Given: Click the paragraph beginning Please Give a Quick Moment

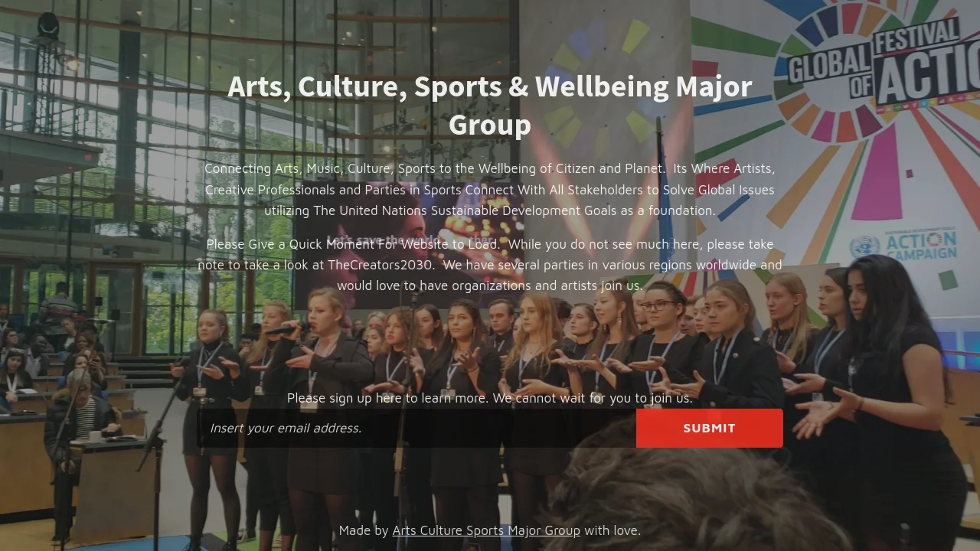Looking at the screenshot, I should [x=490, y=265].
